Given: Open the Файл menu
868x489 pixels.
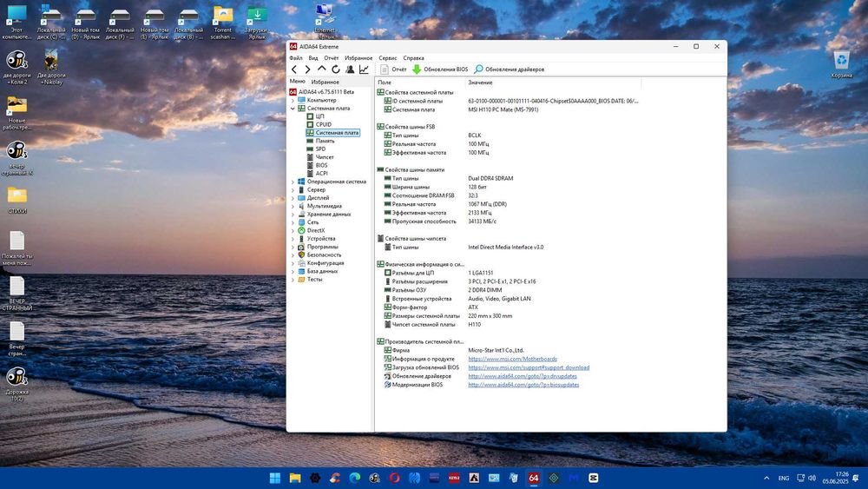Looking at the screenshot, I should tap(296, 57).
